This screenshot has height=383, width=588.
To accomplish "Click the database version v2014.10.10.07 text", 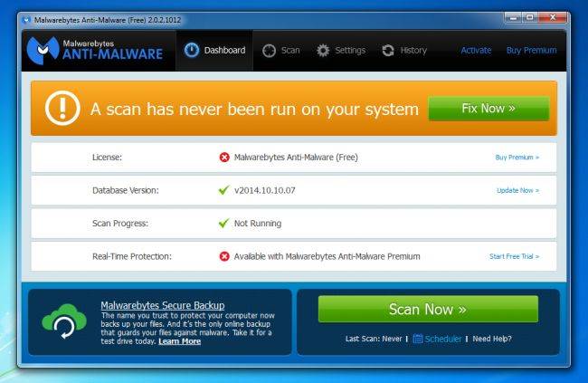I will click(265, 190).
